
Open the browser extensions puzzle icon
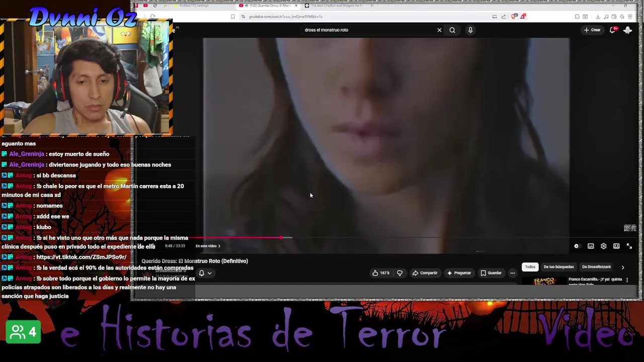pos(577,17)
